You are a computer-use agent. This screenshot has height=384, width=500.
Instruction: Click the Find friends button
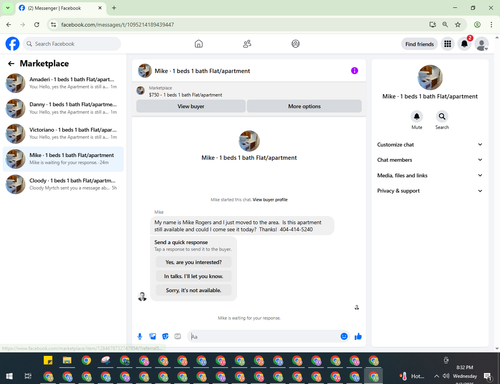coord(419,44)
